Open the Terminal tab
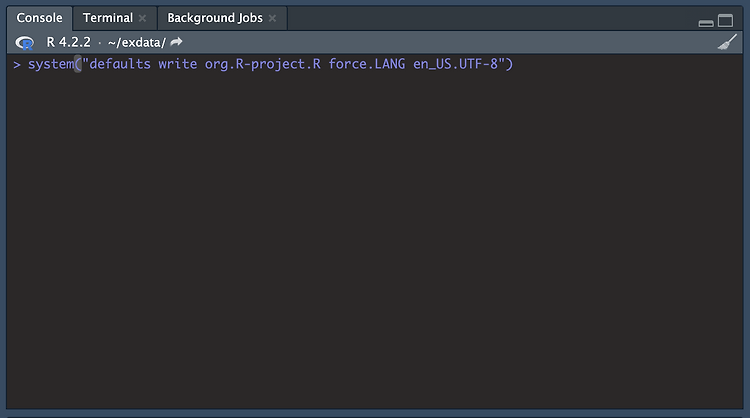The width and height of the screenshot is (750, 418). tap(108, 18)
